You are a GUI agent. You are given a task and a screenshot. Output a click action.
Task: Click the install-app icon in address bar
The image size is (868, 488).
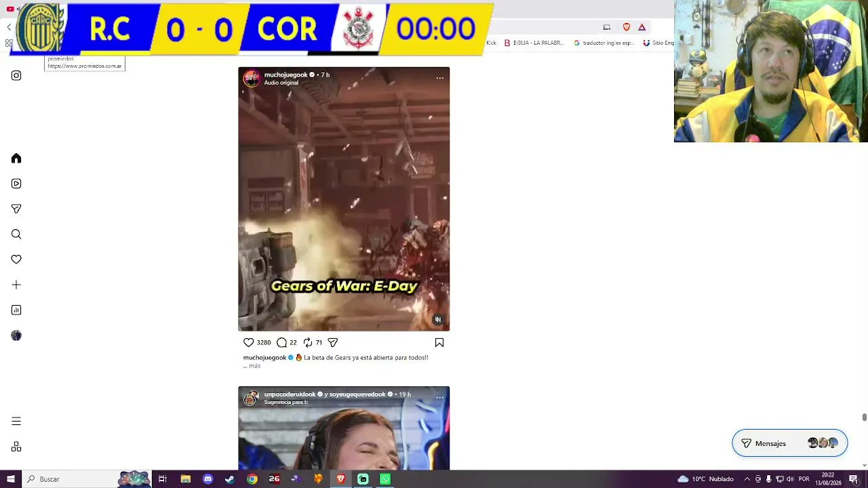(607, 27)
